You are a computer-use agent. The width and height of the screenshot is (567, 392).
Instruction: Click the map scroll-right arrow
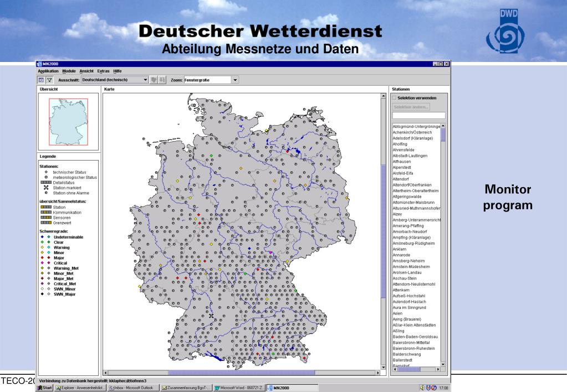(x=378, y=373)
